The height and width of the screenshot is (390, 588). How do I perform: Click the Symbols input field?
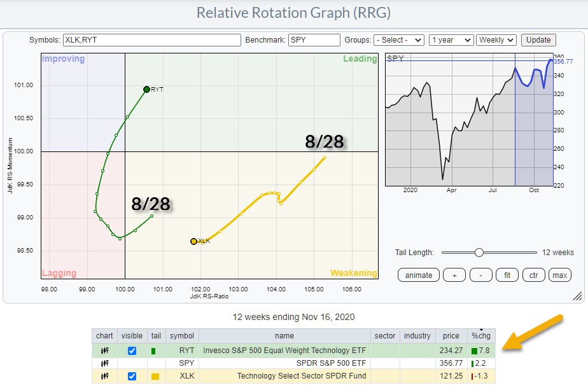151,39
